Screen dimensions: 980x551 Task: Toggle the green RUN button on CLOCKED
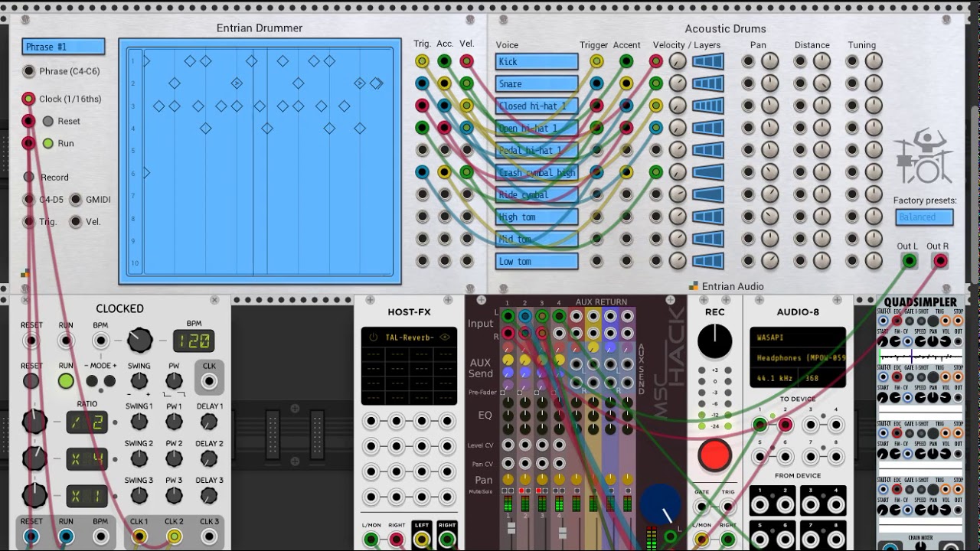point(66,381)
